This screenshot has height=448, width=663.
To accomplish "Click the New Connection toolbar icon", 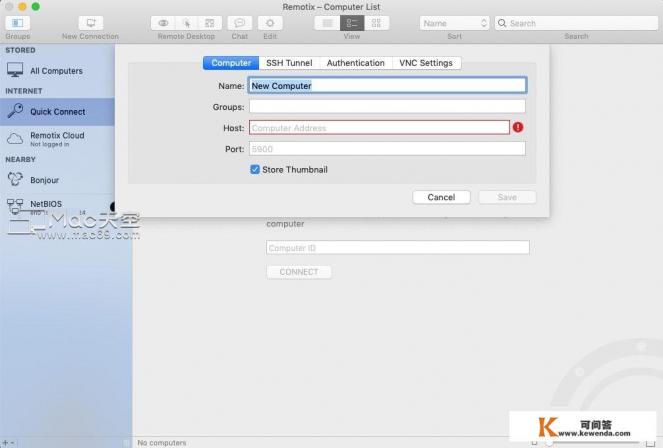I will [90, 23].
